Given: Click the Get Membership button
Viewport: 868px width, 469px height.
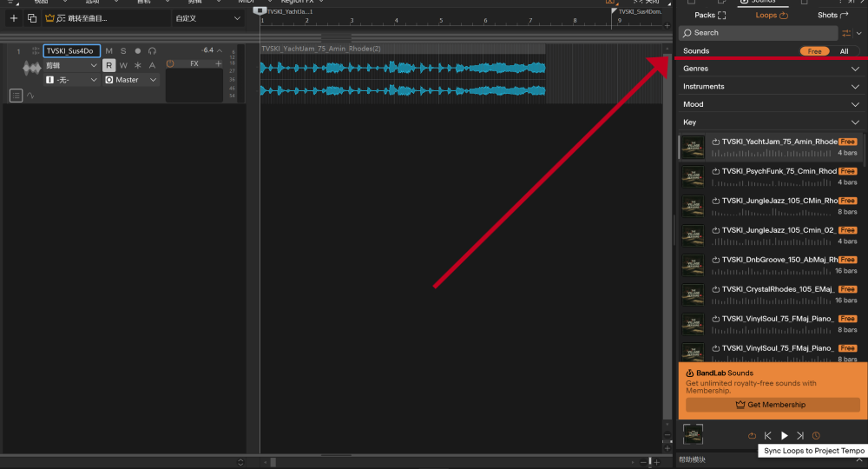Looking at the screenshot, I should tap(771, 405).
